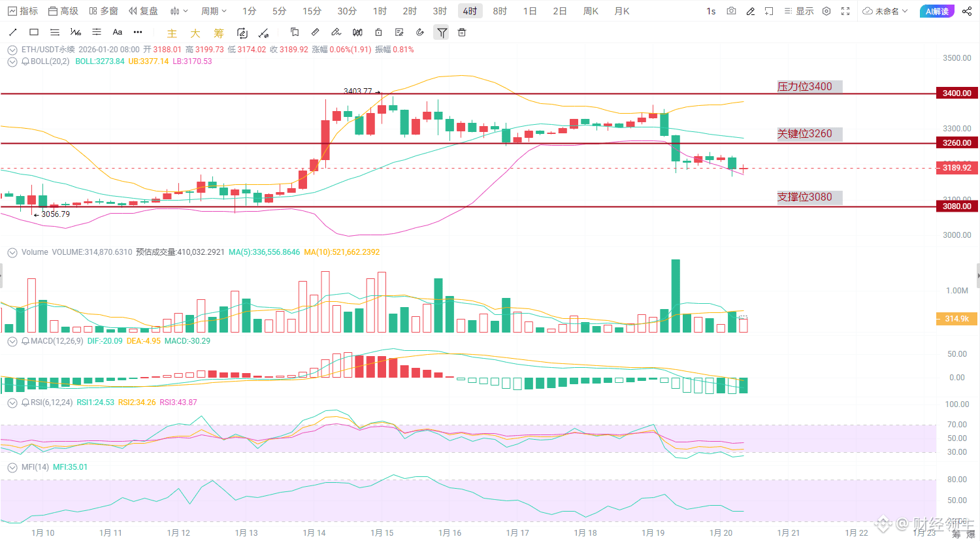Click the 支撑位3080 annotation label
Screen dimensions: 980x541
809,197
